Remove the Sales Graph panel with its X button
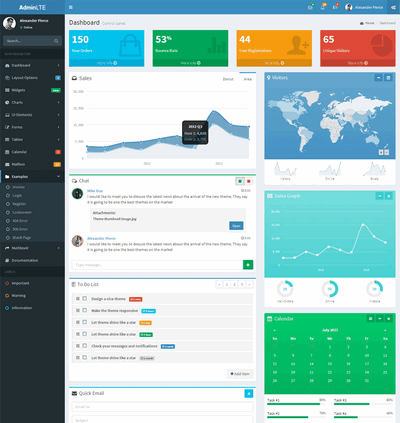 point(389,196)
